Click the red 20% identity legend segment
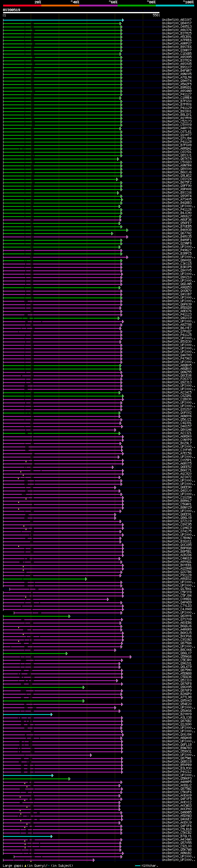This screenshot has width=197, height=868. pyautogui.click(x=22, y=6)
